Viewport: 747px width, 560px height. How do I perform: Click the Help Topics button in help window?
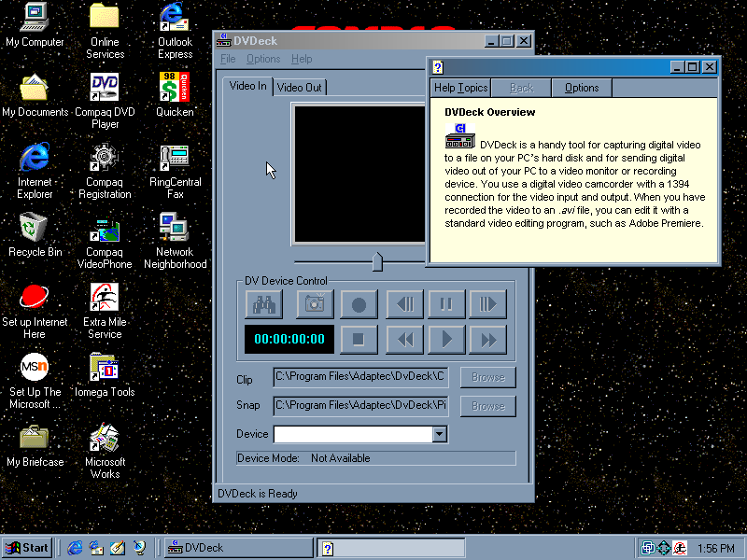460,88
